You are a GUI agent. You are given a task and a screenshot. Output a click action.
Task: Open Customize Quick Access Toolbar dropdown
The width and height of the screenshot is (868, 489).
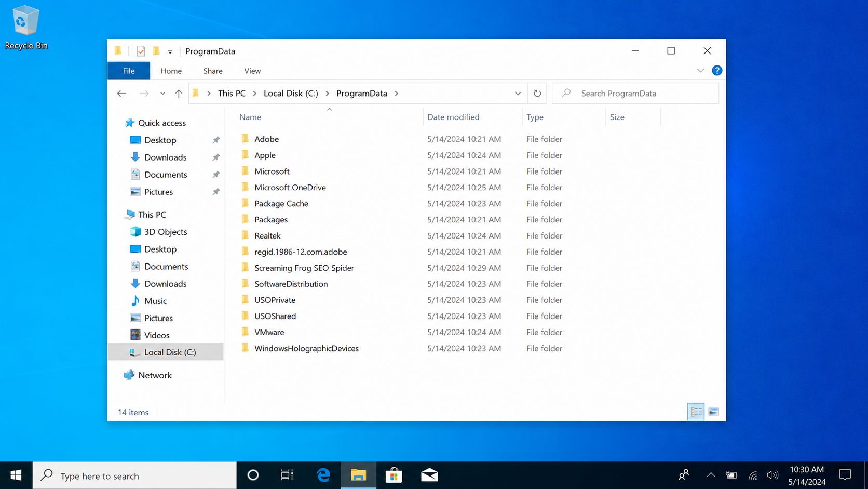(x=170, y=51)
